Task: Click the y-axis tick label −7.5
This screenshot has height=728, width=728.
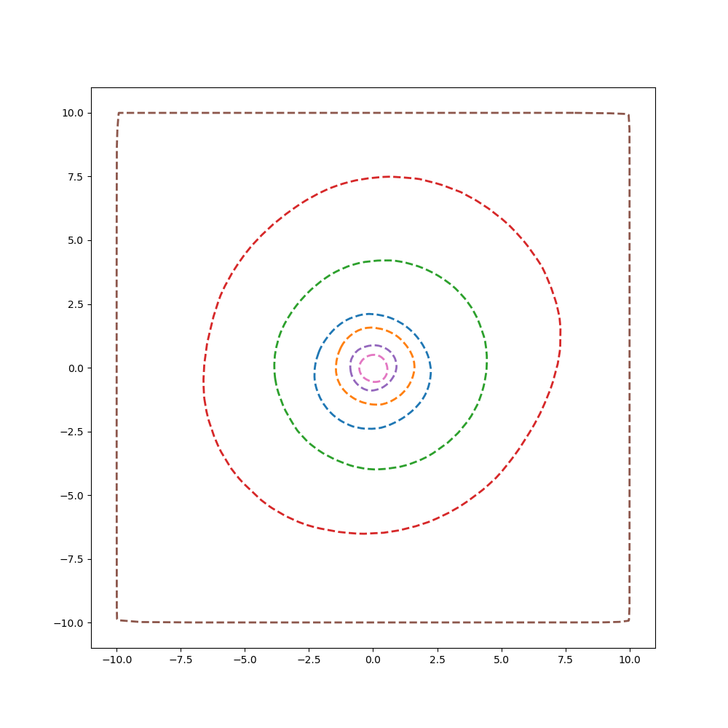Action: point(72,559)
